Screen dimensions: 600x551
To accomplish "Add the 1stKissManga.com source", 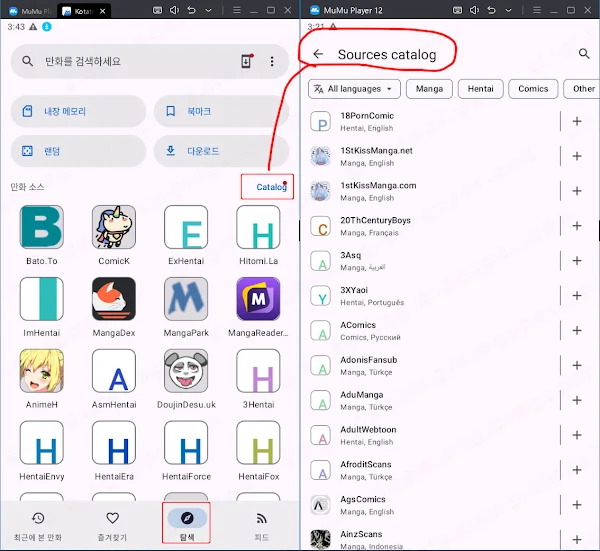I will [x=577, y=191].
